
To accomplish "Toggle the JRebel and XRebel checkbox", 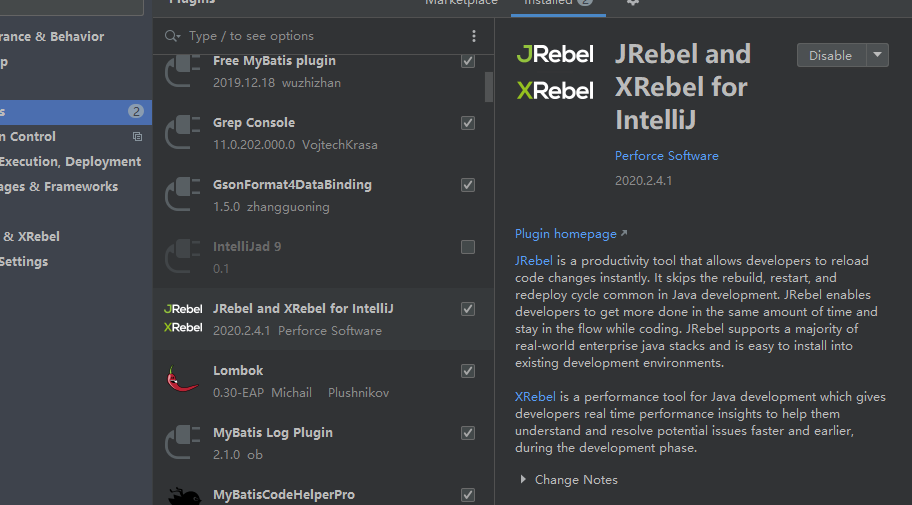I will (x=468, y=309).
